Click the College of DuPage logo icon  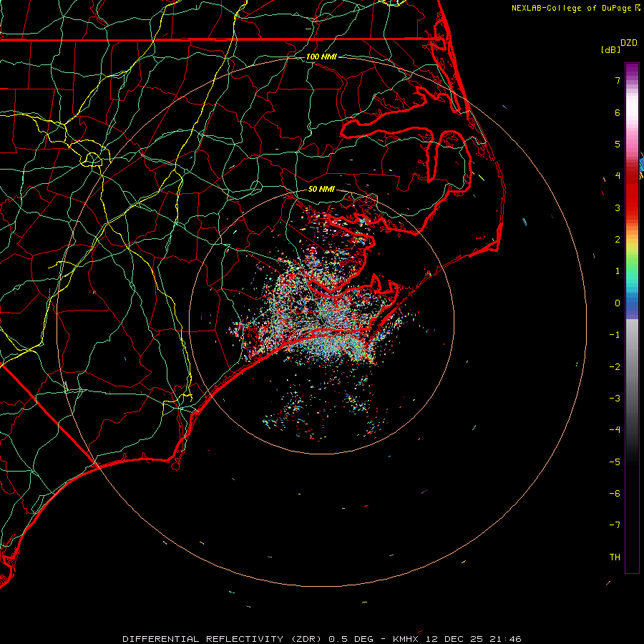tap(638, 8)
